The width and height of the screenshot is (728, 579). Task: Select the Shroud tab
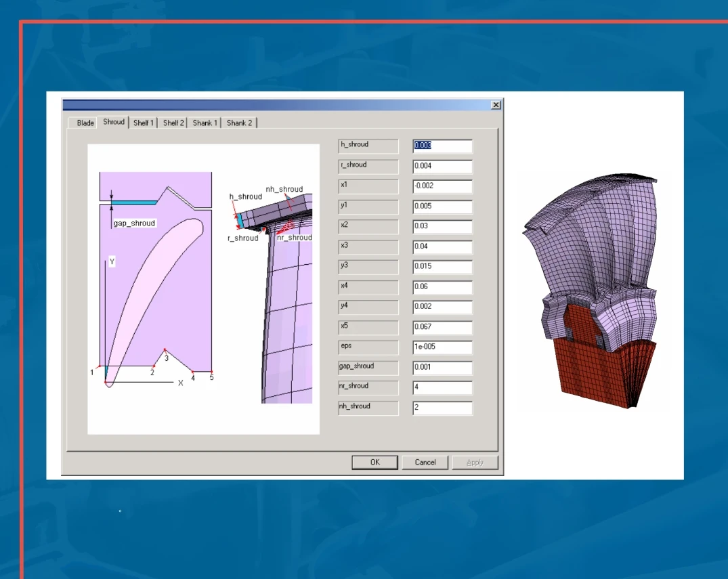(114, 122)
